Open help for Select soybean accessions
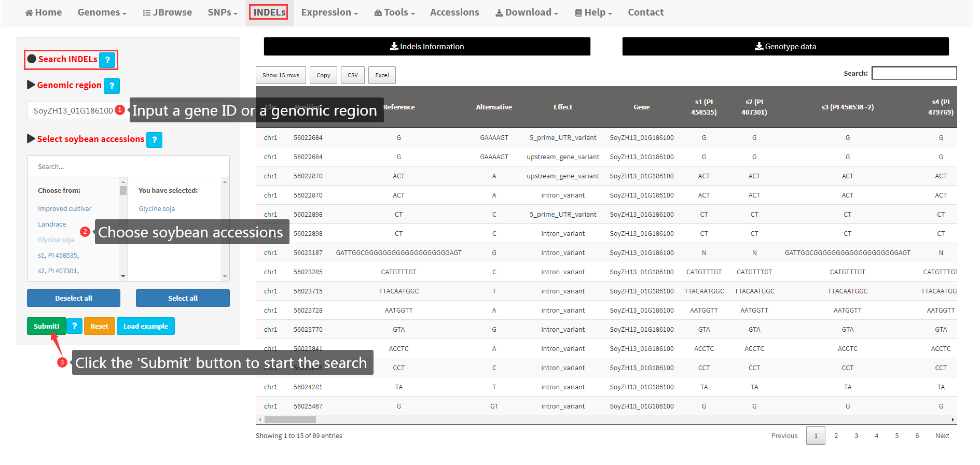980x465 pixels. click(154, 140)
